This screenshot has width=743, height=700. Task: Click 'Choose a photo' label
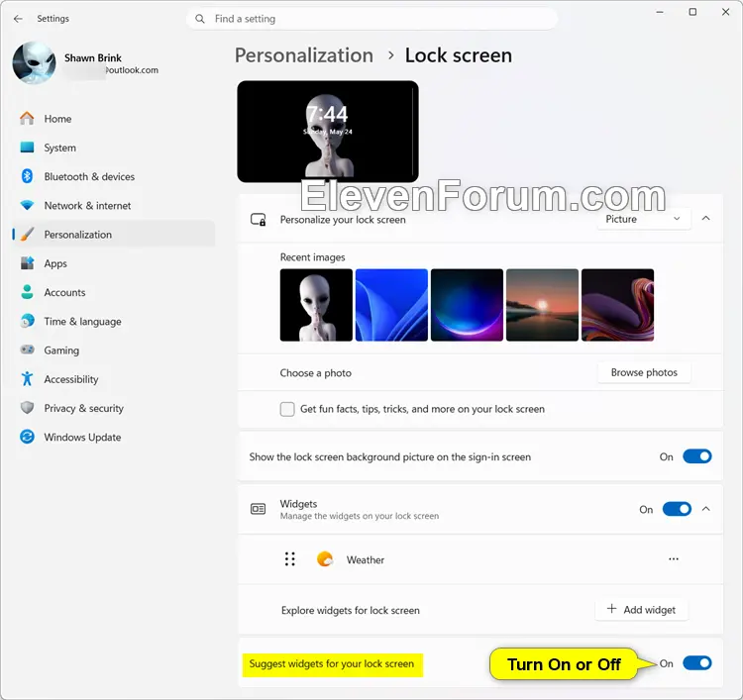point(316,372)
